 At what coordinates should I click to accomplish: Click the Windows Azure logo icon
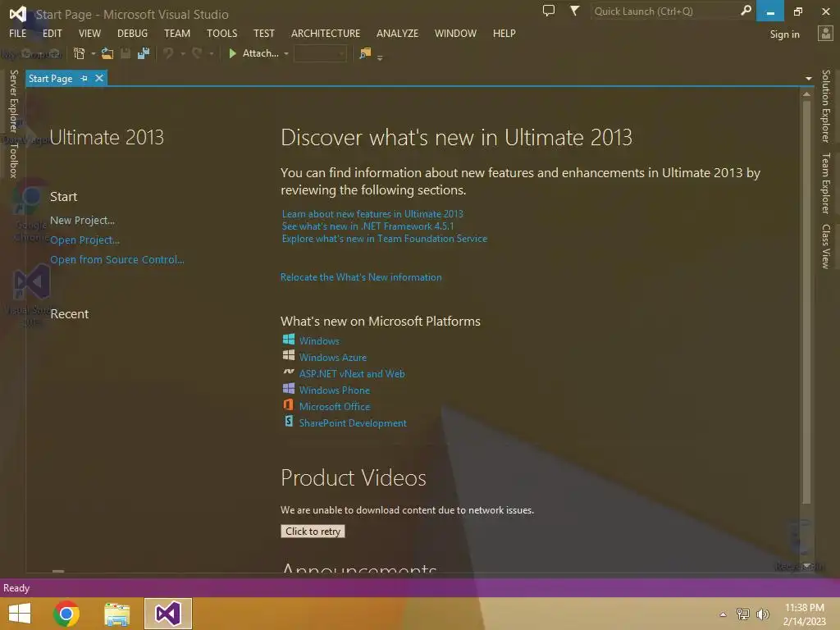pos(288,355)
